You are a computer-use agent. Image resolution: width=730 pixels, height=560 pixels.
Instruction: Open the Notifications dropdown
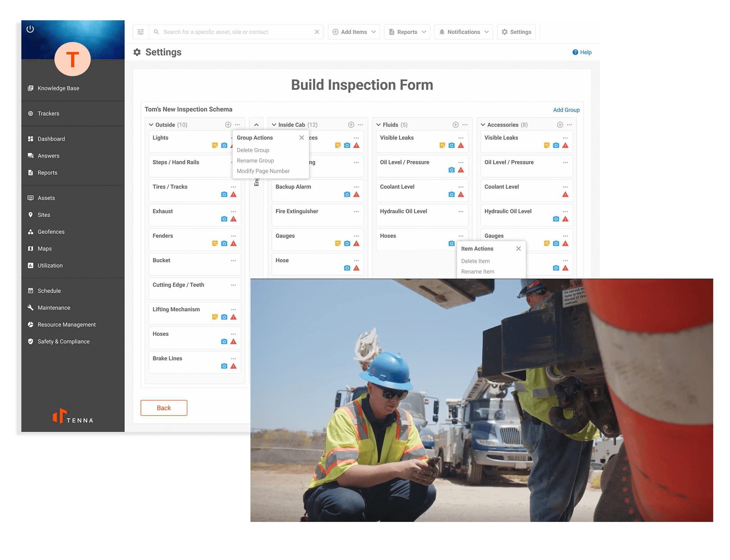tap(463, 32)
